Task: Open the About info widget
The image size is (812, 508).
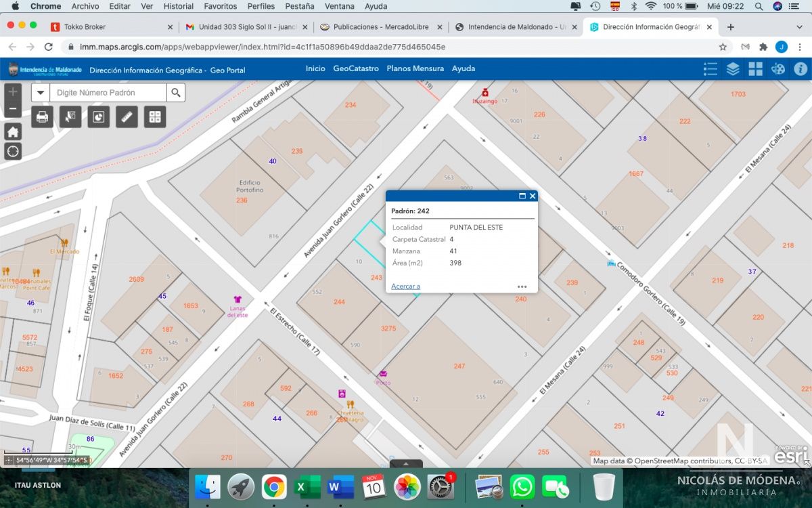Action: coord(800,69)
